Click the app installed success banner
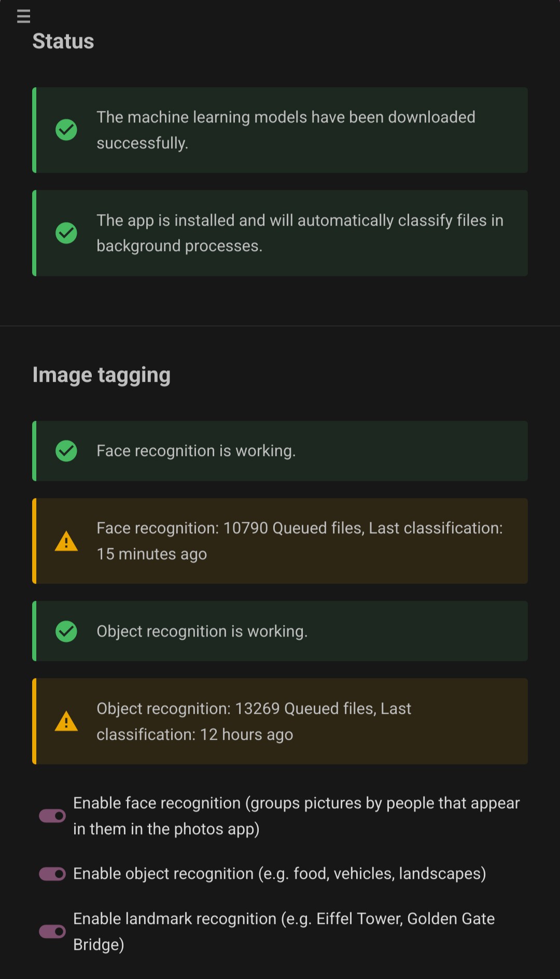This screenshot has width=560, height=979. coord(280,233)
